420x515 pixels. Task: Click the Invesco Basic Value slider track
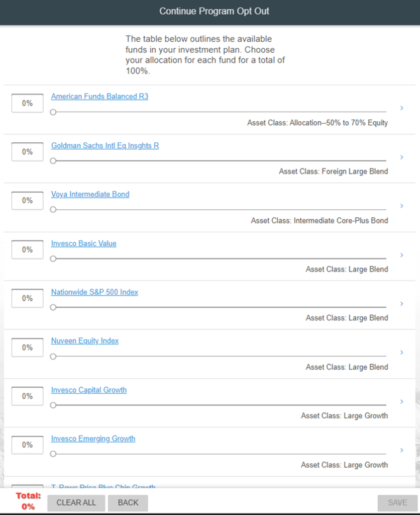coord(220,259)
